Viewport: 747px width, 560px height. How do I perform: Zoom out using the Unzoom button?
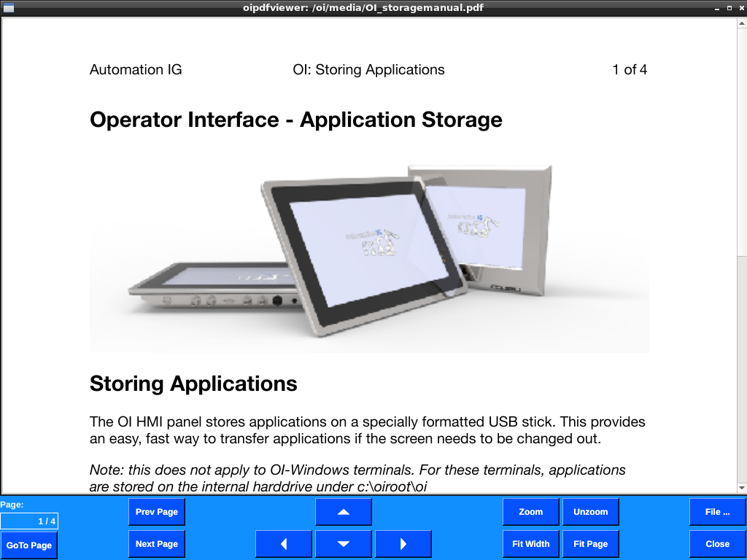click(590, 512)
